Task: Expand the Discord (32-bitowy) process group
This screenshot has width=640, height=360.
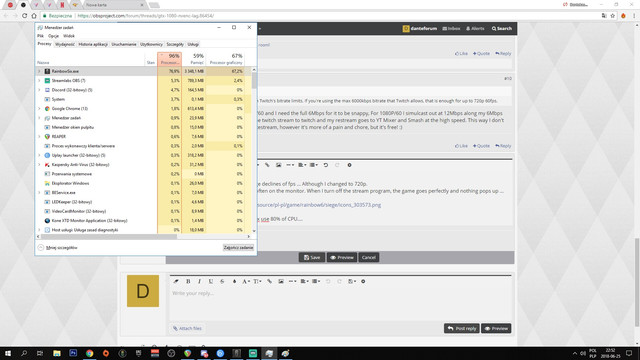Action: click(x=40, y=90)
